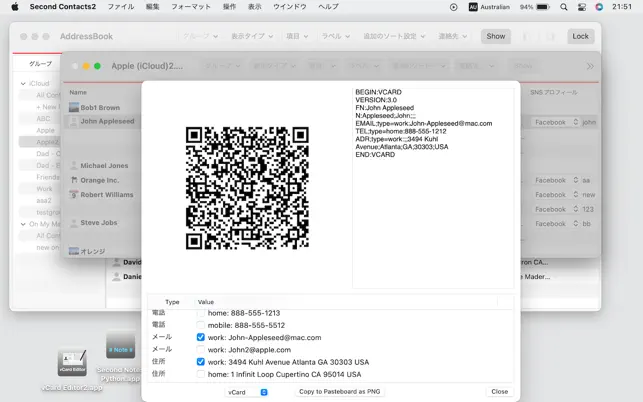Screen dimensions: 643x402
Task: Open the vCard format popup
Action: tap(247, 392)
